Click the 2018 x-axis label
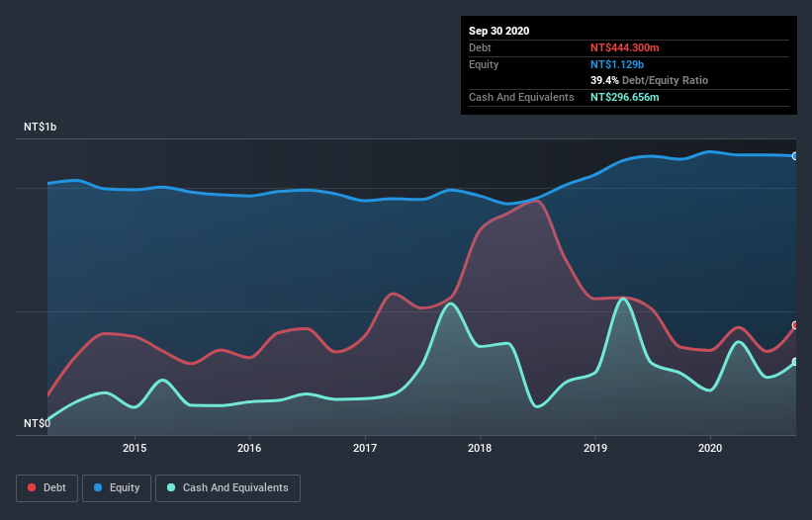Viewport: 812px width, 520px height. (480, 448)
